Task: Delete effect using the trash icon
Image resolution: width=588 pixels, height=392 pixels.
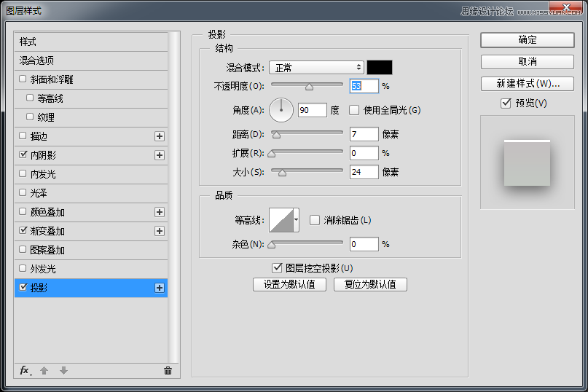Action: [x=168, y=371]
